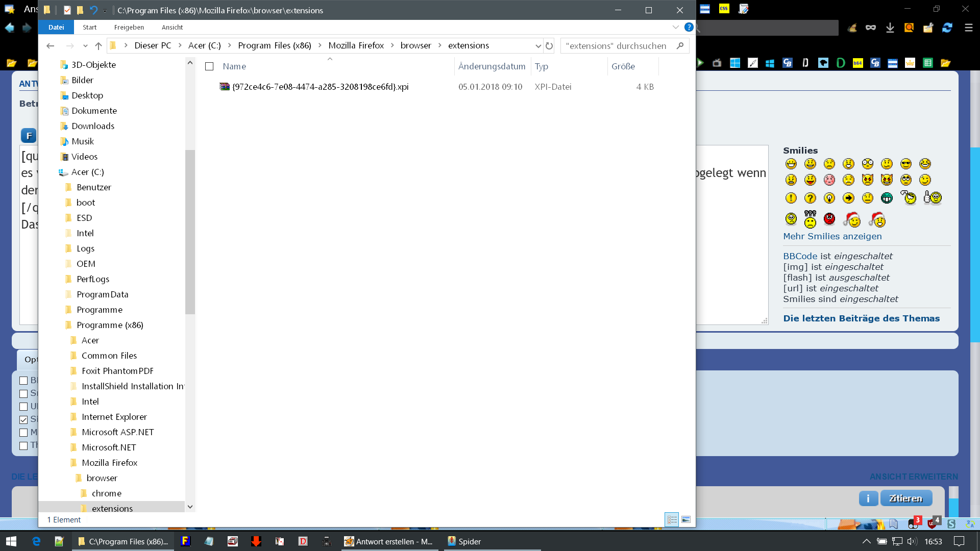Click Mehr Smilies anzeigen link
Image resolution: width=980 pixels, height=551 pixels.
[832, 236]
